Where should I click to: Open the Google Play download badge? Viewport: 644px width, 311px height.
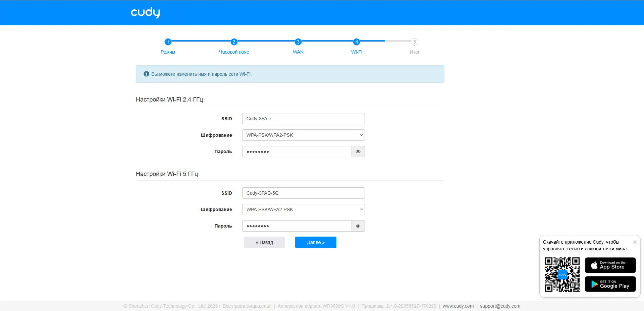(x=610, y=284)
